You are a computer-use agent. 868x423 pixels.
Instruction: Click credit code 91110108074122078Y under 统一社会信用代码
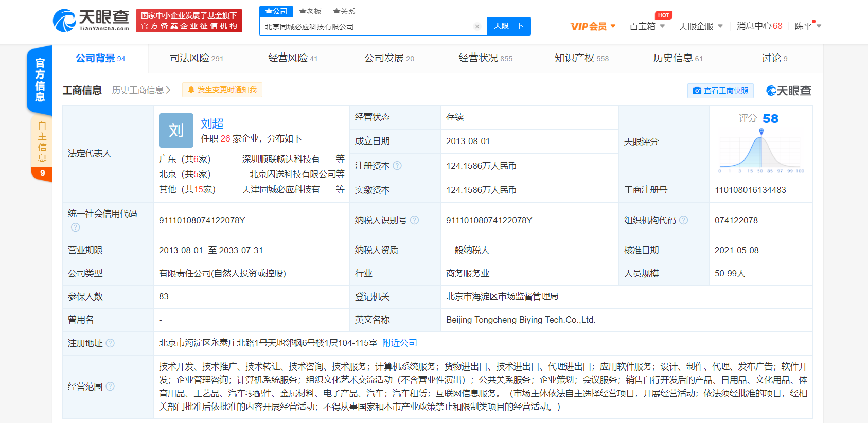[x=202, y=220]
